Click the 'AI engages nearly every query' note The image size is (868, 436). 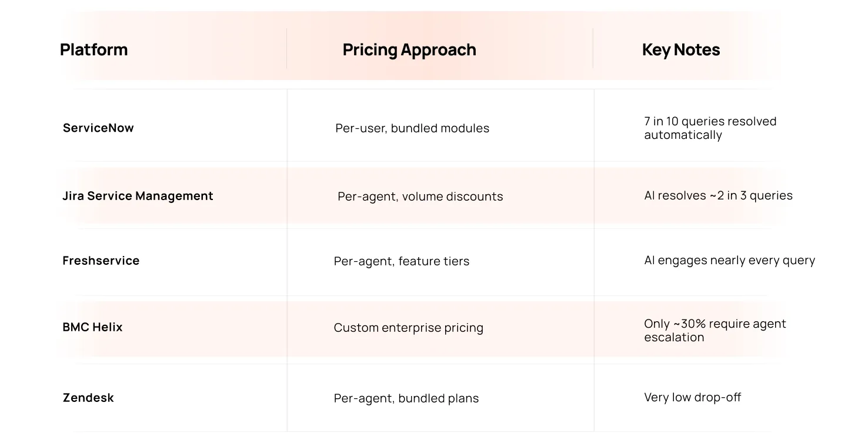[729, 260]
